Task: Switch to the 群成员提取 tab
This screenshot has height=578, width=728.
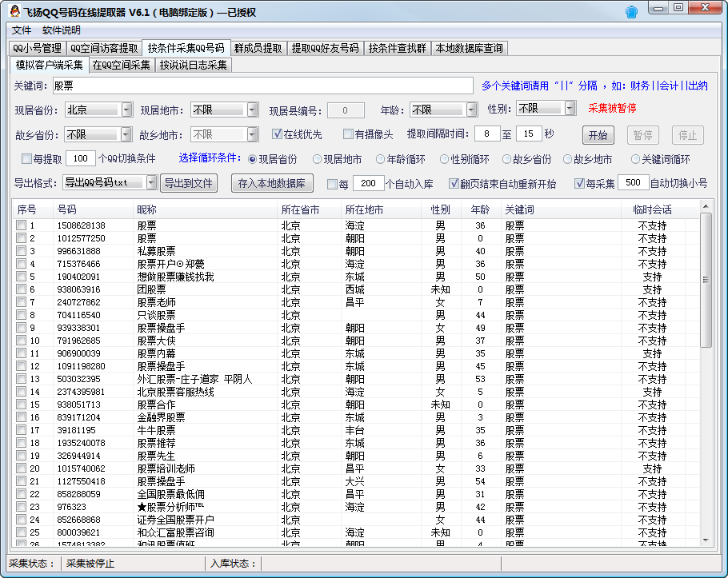Action: pyautogui.click(x=258, y=48)
